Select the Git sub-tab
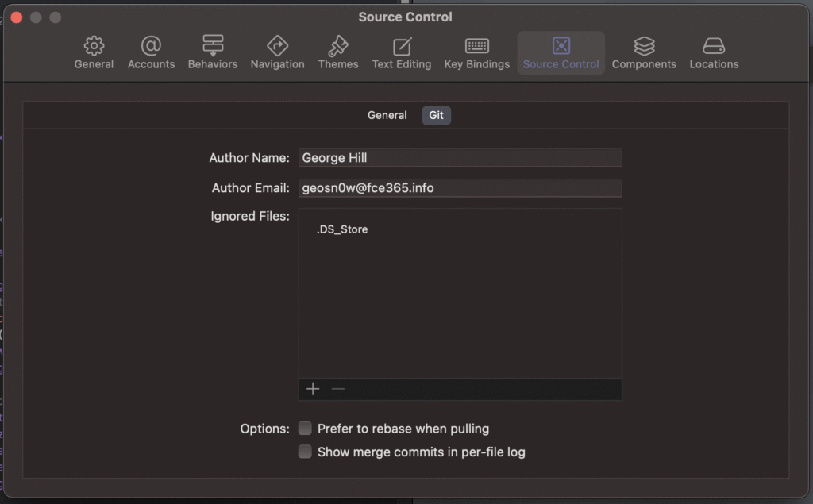Image resolution: width=813 pixels, height=504 pixels. 436,115
